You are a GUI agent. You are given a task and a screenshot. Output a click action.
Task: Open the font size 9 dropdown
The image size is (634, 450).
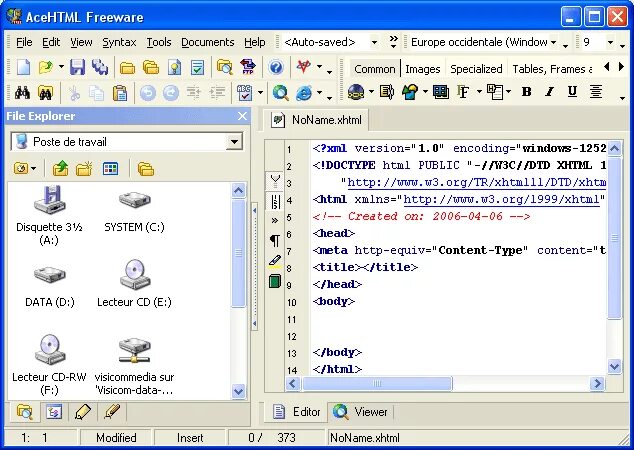pyautogui.click(x=611, y=42)
